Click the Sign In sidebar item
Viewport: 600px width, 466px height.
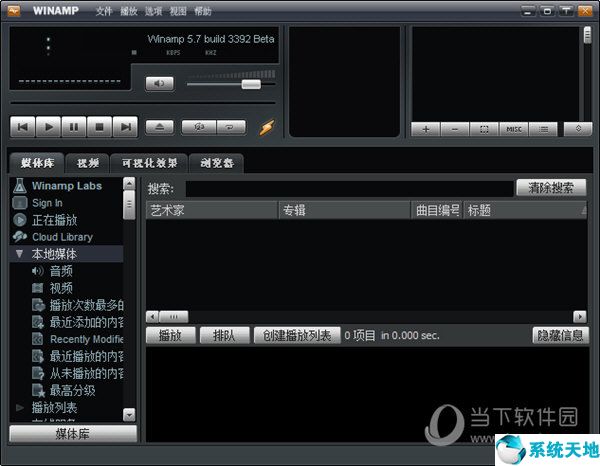click(x=47, y=203)
